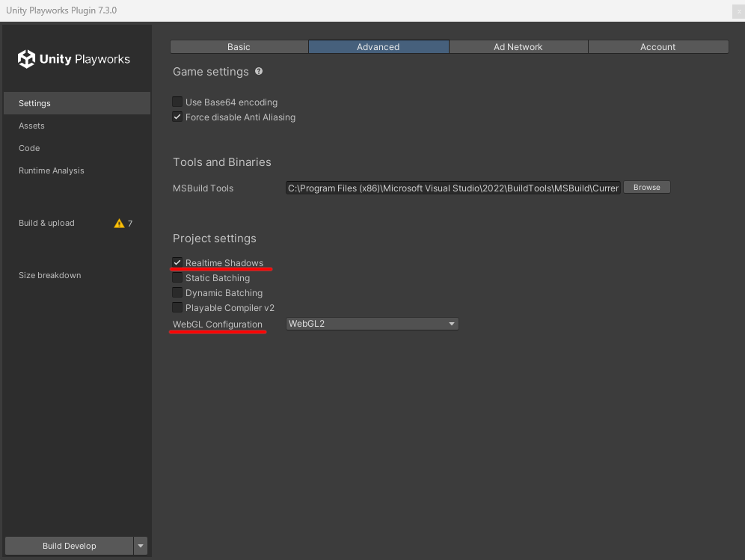Enable Static Batching
The height and width of the screenshot is (560, 745).
[177, 277]
